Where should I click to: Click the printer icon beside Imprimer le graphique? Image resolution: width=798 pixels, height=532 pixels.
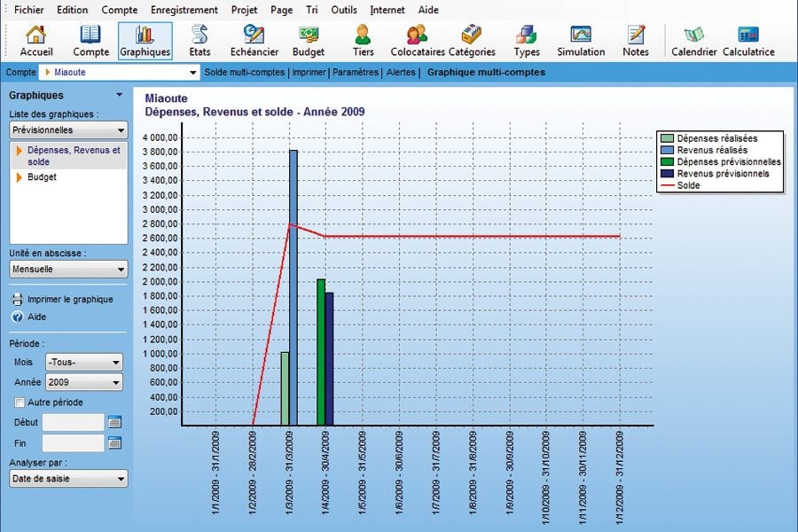pos(18,300)
